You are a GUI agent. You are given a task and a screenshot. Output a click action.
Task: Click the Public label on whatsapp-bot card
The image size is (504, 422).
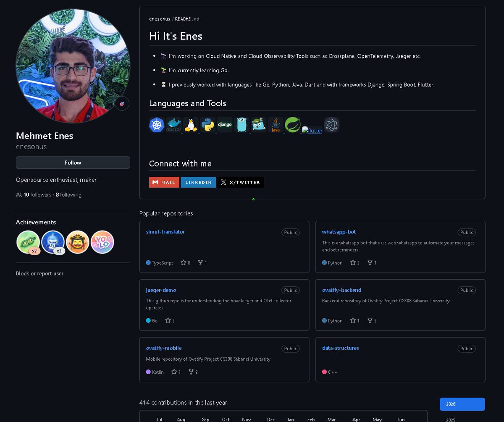pyautogui.click(x=467, y=232)
